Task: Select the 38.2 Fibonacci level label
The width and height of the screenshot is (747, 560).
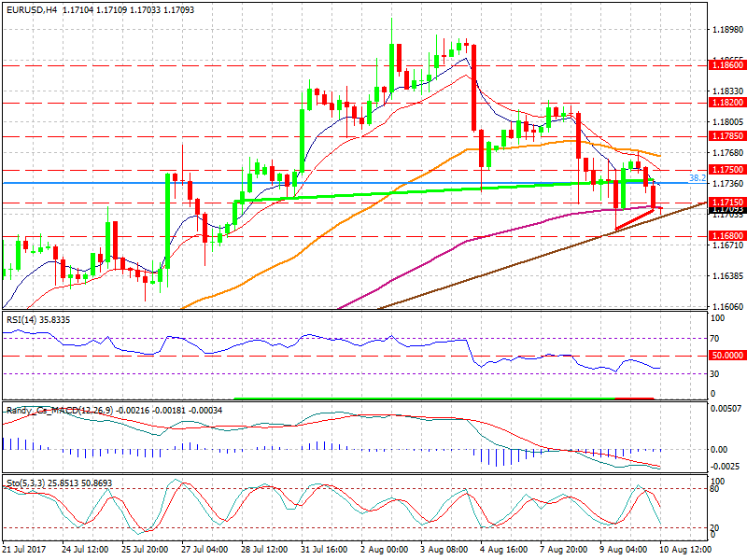Action: 697,177
